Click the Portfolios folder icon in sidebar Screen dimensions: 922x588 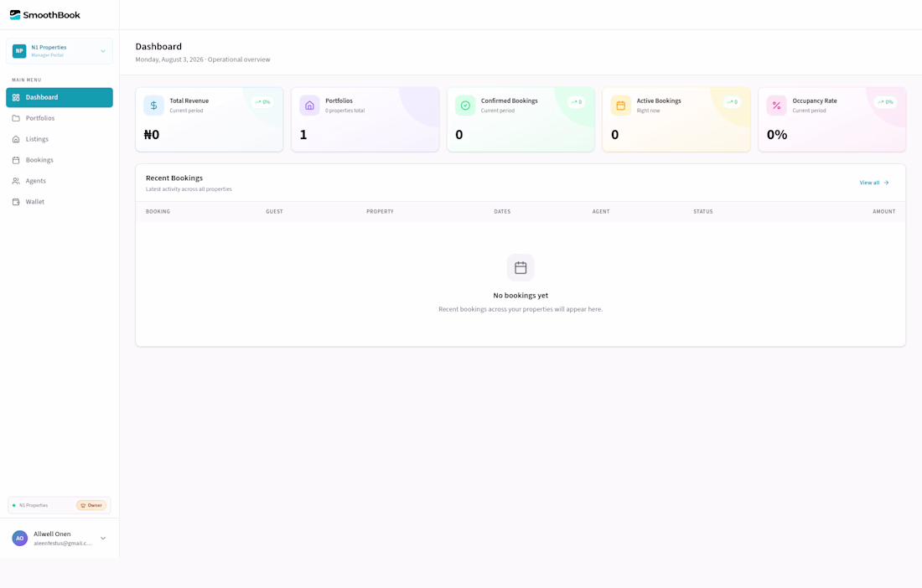click(16, 118)
